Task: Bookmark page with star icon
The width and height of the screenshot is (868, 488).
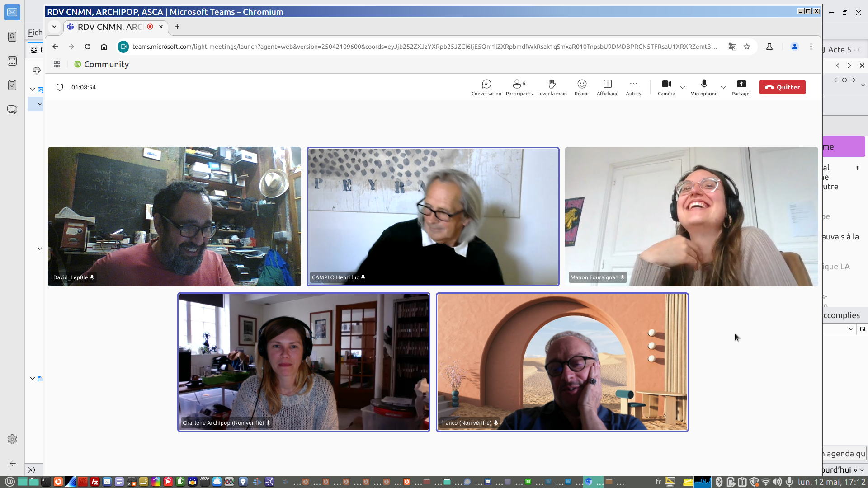Action: (747, 47)
